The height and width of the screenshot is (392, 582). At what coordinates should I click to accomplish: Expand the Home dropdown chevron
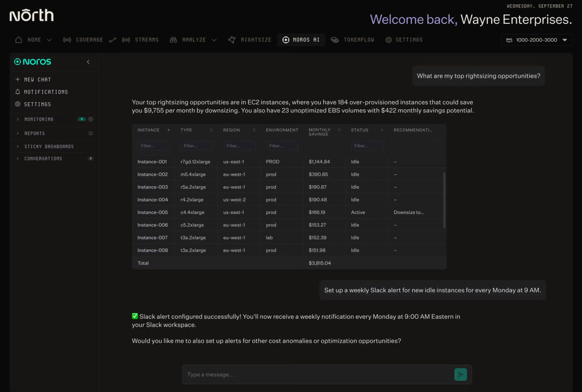(x=49, y=40)
